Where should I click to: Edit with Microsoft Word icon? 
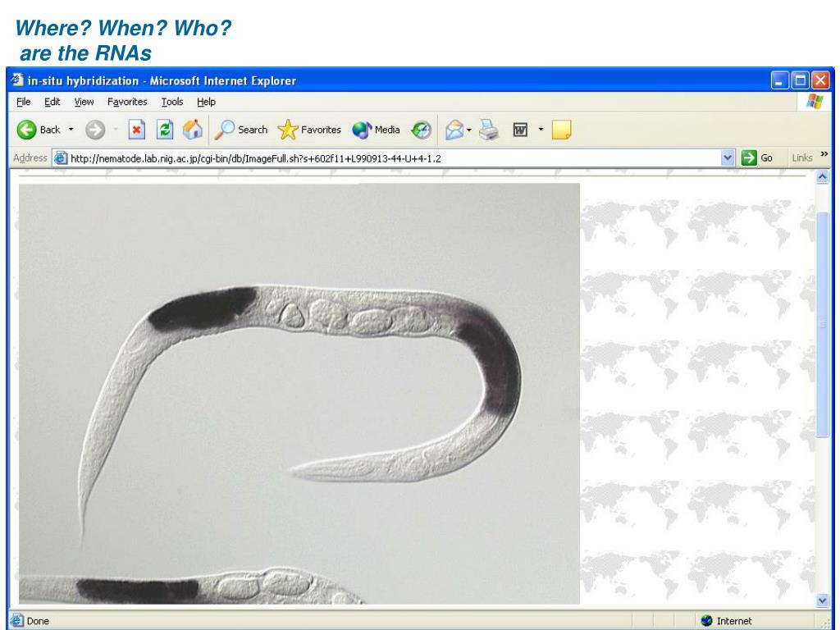coord(520,130)
